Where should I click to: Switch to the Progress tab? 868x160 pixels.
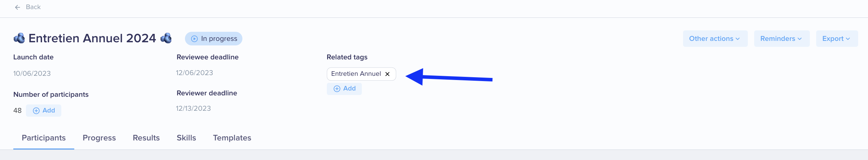[x=99, y=138]
